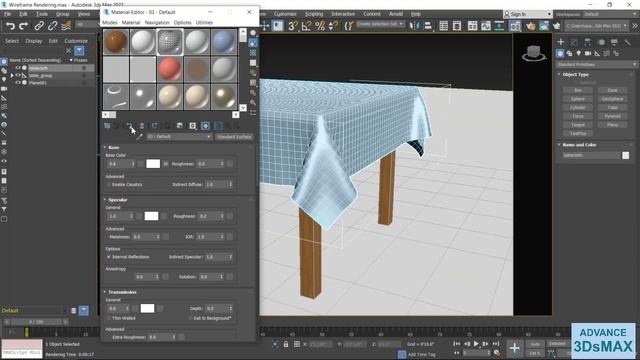Open the Arnold menu
640x360 pixels.
396,14
